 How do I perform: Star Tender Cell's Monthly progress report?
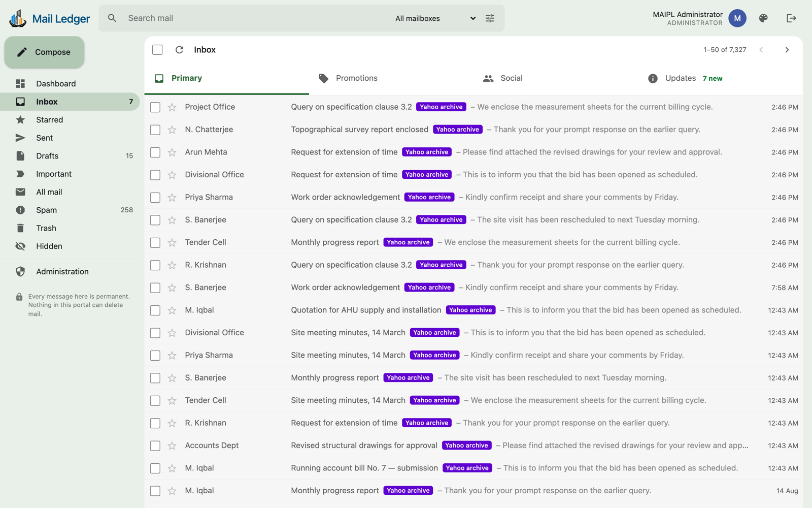[x=172, y=243]
